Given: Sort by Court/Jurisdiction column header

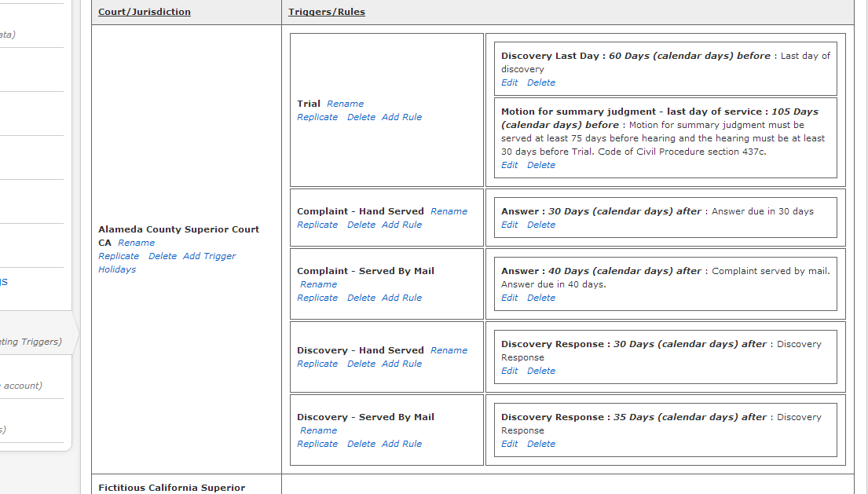Looking at the screenshot, I should click(145, 12).
